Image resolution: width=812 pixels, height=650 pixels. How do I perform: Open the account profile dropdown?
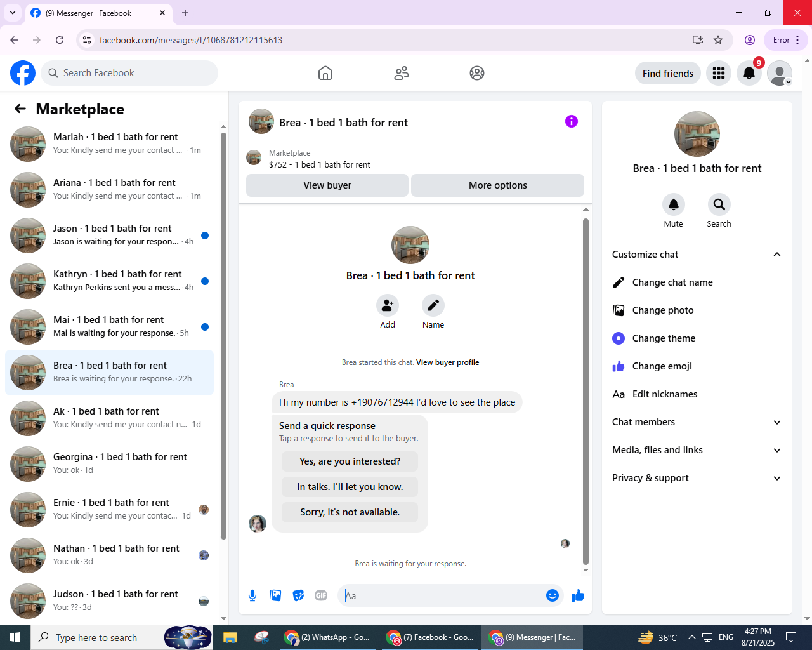tap(780, 73)
